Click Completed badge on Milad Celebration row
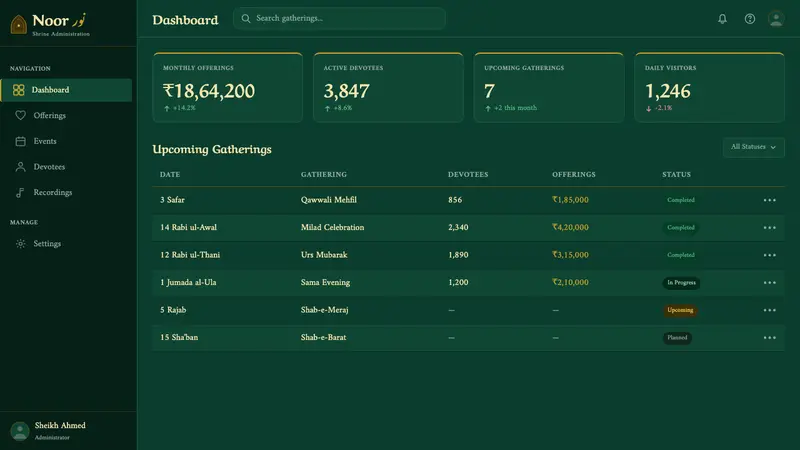This screenshot has width=800, height=450. [x=681, y=228]
